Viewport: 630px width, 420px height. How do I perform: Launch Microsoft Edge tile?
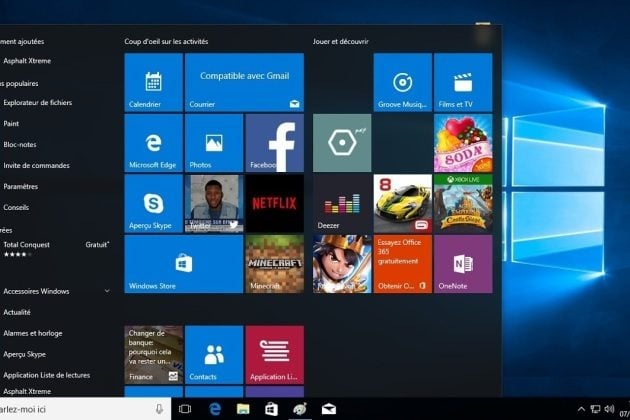(x=153, y=143)
